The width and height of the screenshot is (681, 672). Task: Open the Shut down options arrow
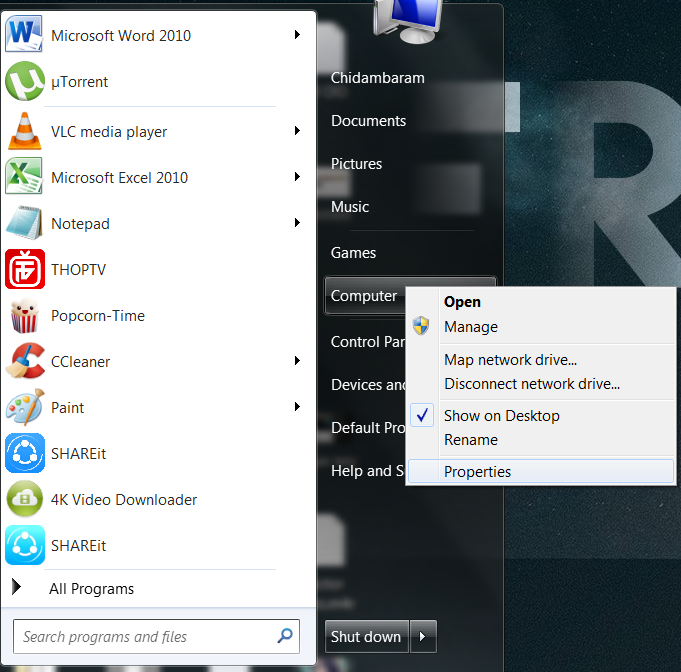point(423,636)
